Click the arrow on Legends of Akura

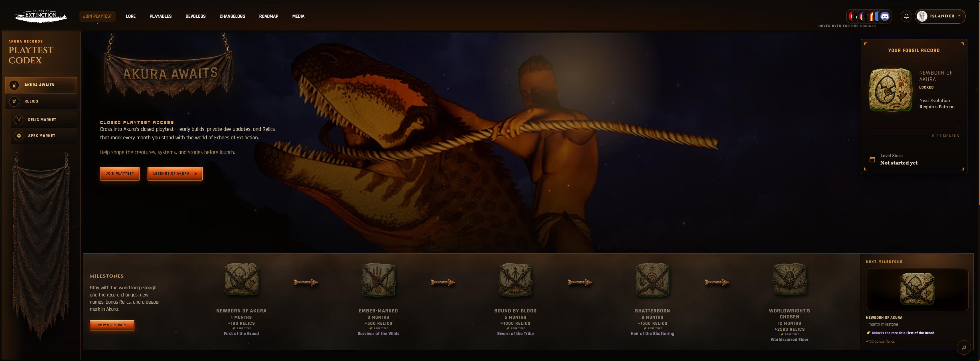195,174
